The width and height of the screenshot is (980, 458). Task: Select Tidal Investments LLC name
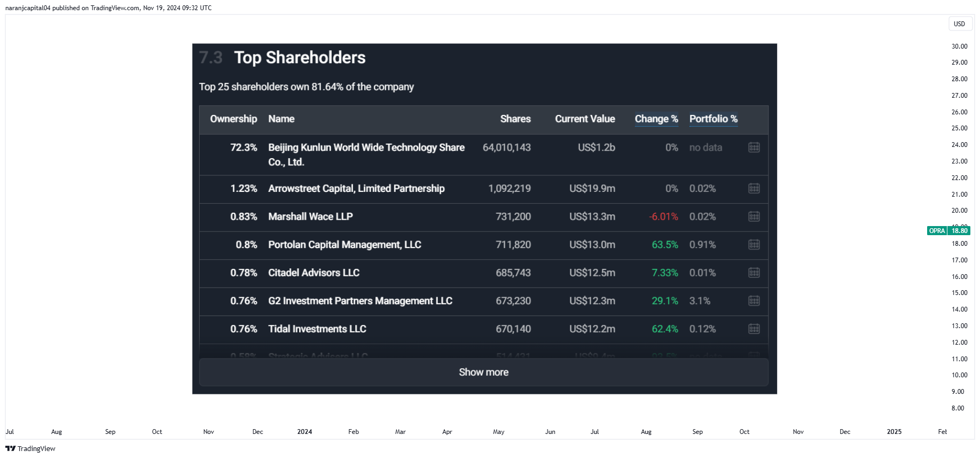coord(317,329)
